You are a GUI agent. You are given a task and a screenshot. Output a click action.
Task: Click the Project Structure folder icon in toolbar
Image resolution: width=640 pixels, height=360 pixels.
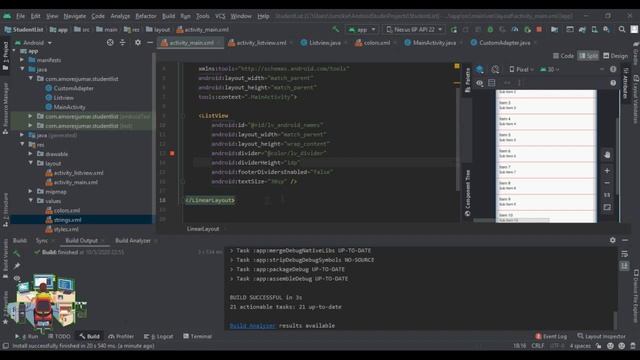pyautogui.click(x=554, y=29)
